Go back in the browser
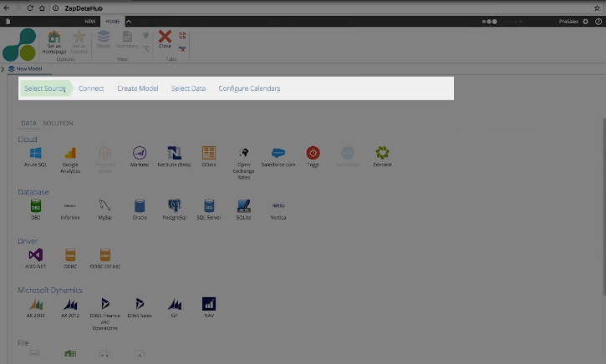Image resolution: width=606 pixels, height=364 pixels. coord(7,8)
